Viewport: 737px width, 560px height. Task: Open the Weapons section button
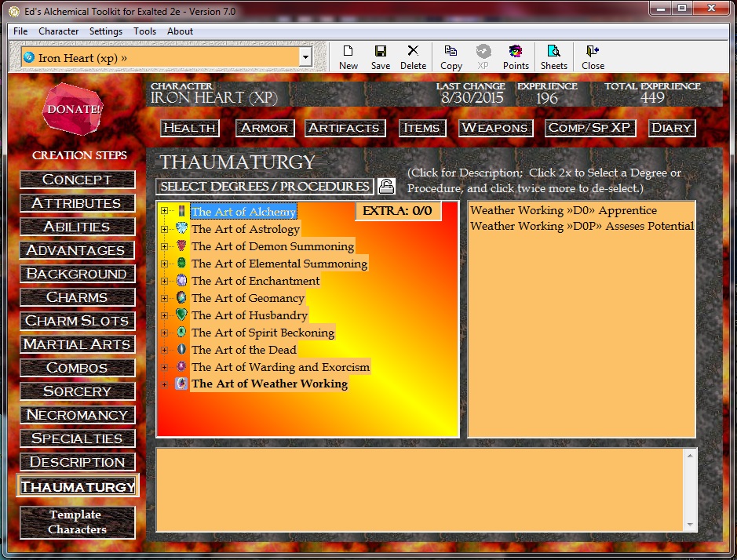coord(495,128)
